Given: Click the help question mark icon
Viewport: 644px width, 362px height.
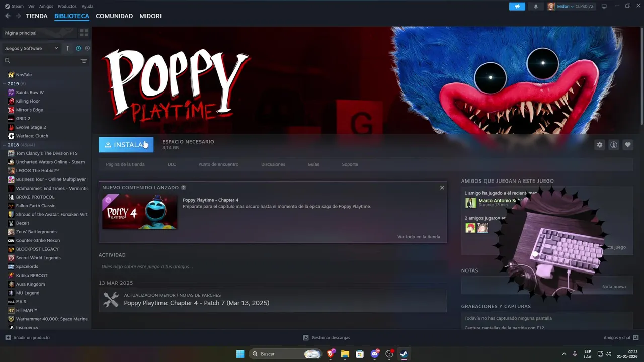Looking at the screenshot, I should pyautogui.click(x=184, y=187).
